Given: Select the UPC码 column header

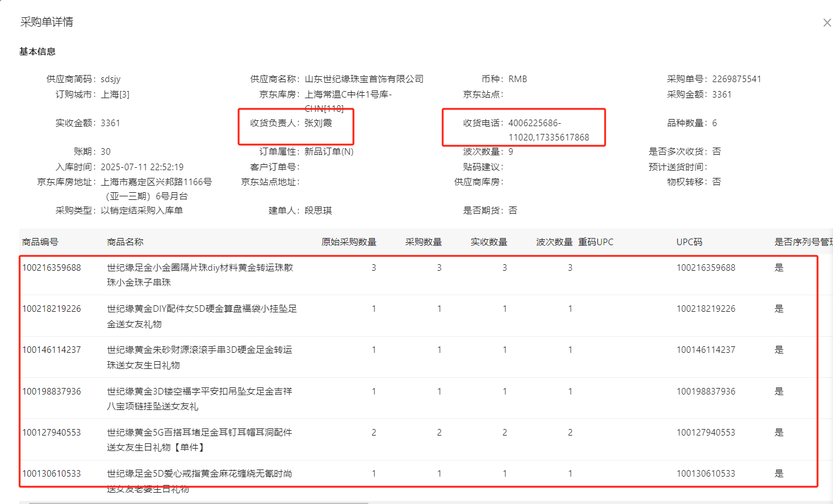Looking at the screenshot, I should [689, 242].
